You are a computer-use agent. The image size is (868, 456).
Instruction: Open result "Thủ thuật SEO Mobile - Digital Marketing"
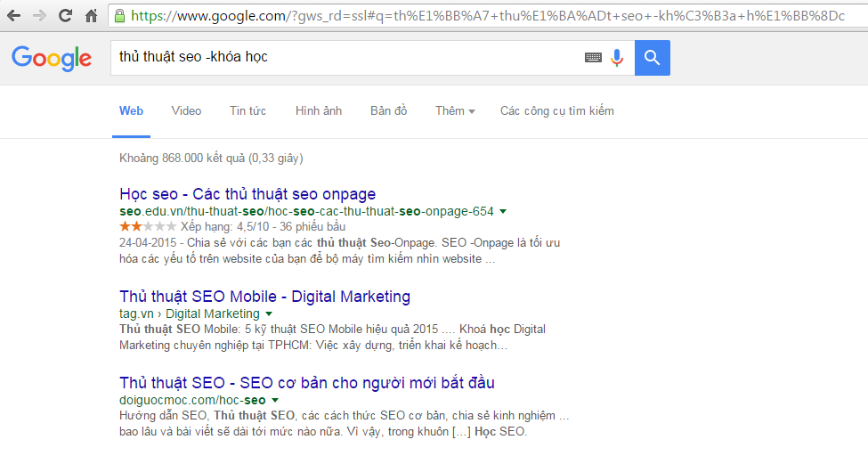point(264,297)
